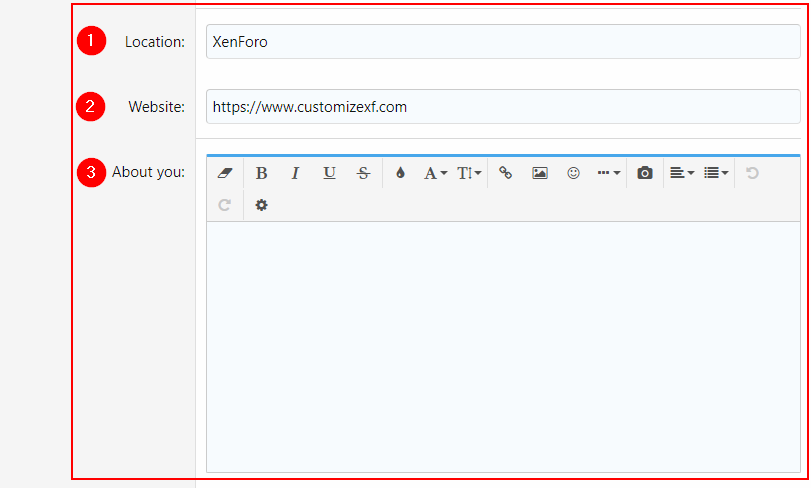This screenshot has height=488, width=811.
Task: Open the font size dropdown
Action: 469,173
